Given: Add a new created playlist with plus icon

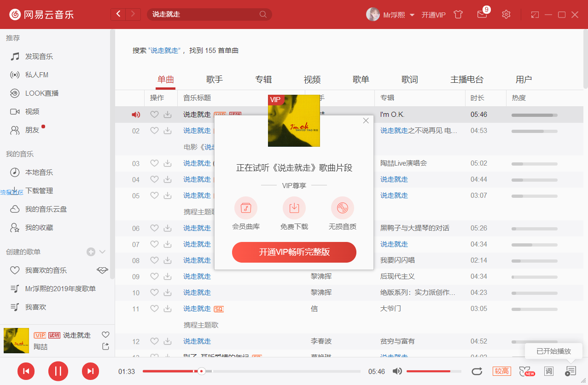Looking at the screenshot, I should tap(91, 252).
